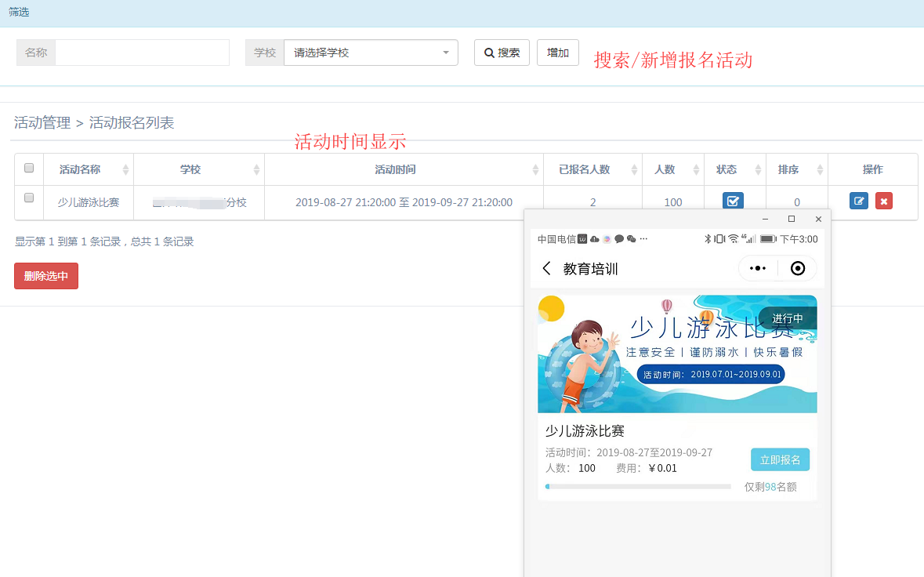The width and height of the screenshot is (924, 577).
Task: Sort by 已报名人数 column arrows
Action: tap(634, 170)
